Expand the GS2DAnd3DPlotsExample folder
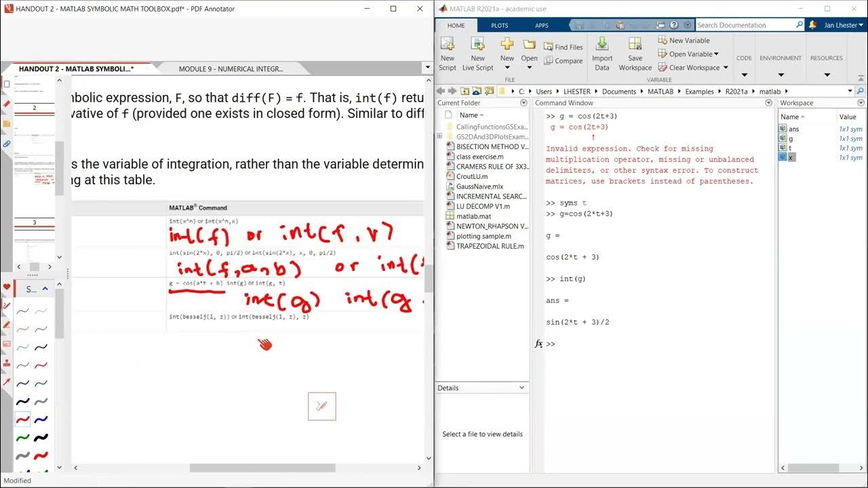Image resolution: width=868 pixels, height=488 pixels. tap(439, 136)
